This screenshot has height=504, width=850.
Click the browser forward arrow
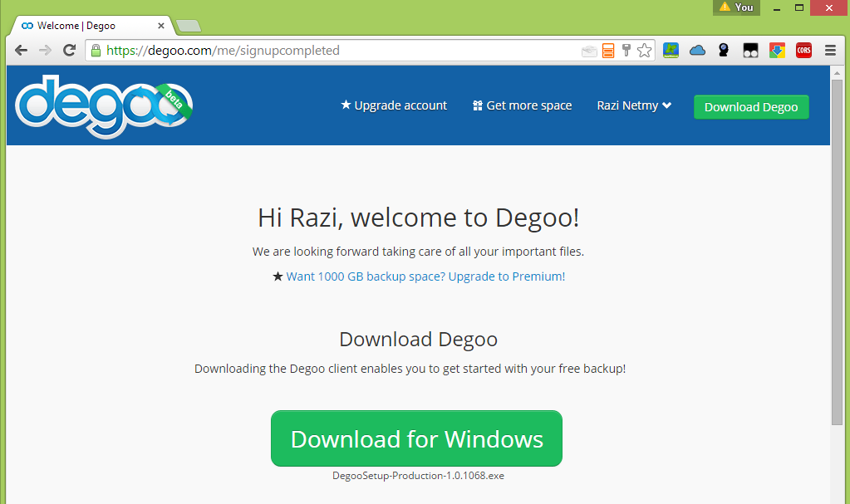point(45,51)
